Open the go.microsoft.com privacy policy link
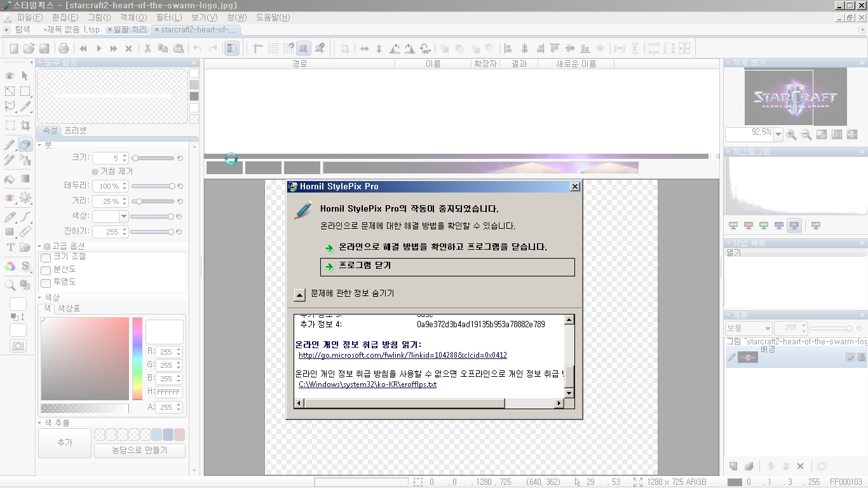The image size is (868, 488). pyautogui.click(x=403, y=355)
